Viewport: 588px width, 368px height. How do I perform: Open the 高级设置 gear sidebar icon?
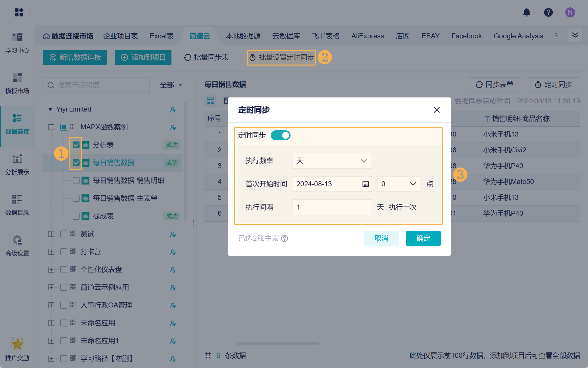[17, 240]
